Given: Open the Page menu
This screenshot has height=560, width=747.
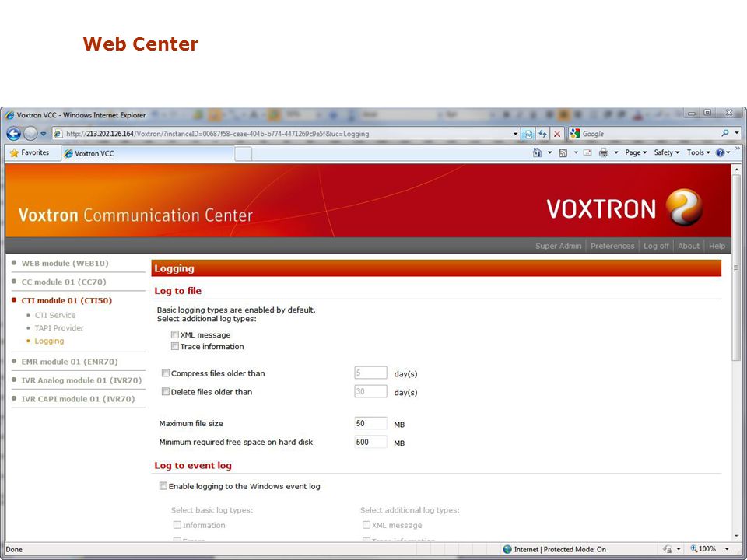Looking at the screenshot, I should (x=636, y=152).
